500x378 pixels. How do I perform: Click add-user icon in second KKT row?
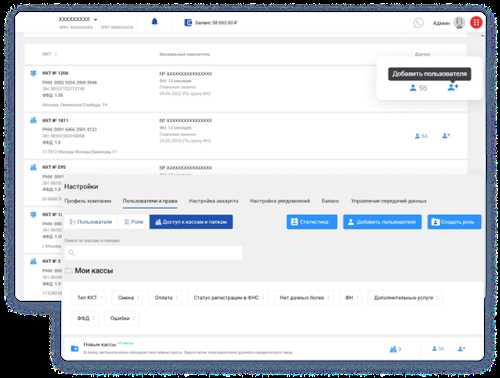point(446,136)
